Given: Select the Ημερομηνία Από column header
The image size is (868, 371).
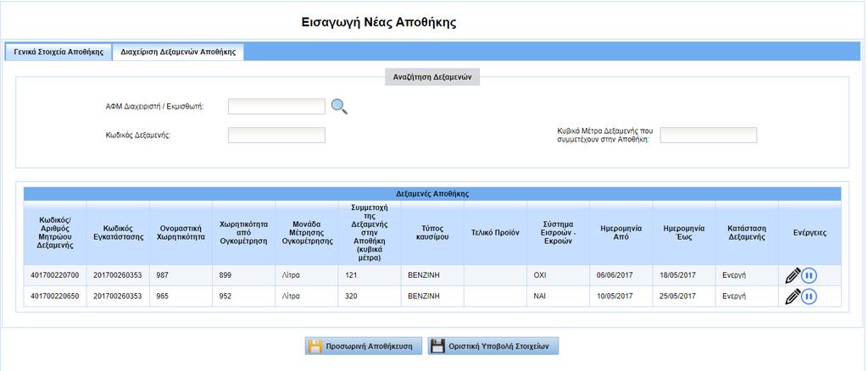Looking at the screenshot, I should [x=621, y=233].
